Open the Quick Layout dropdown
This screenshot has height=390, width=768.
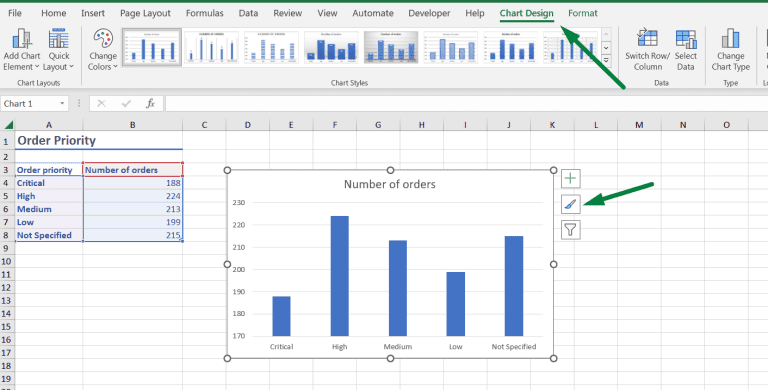pos(59,50)
